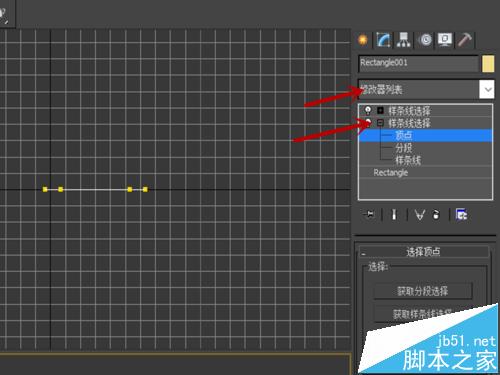Image resolution: width=500 pixels, height=375 pixels.
Task: Open Configure Modifier Sets icon
Action: coord(461,215)
